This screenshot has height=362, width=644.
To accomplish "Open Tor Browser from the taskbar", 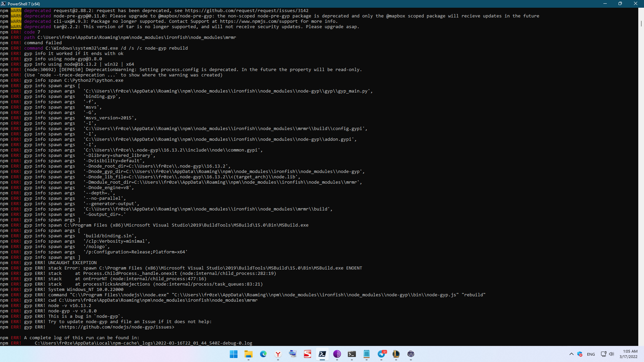I will pyautogui.click(x=337, y=354).
